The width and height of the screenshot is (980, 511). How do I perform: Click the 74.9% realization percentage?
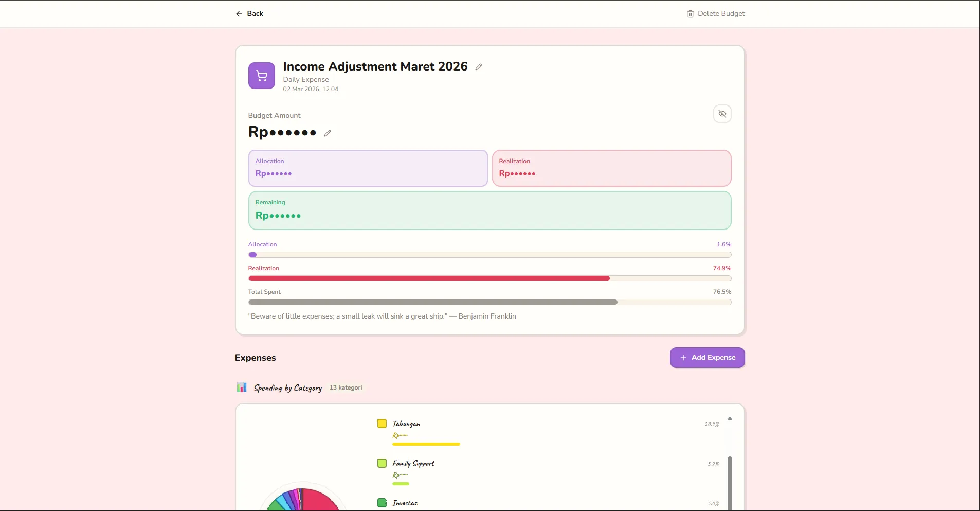[722, 268]
